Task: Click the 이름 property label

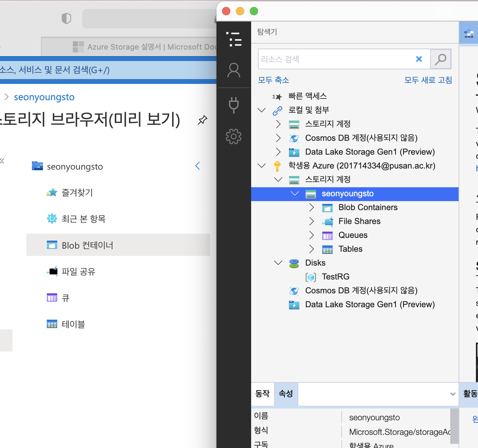Action: click(x=261, y=416)
